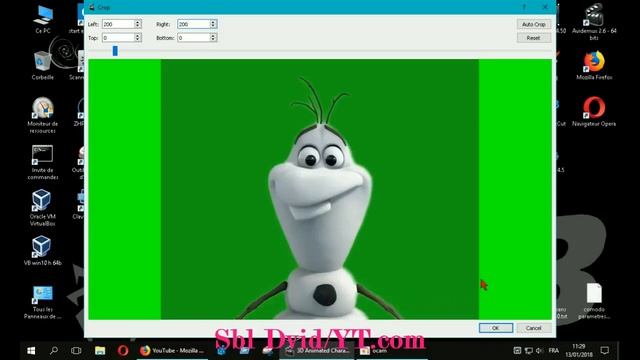Close the Crop dialog window
This screenshot has width=640, height=360.
[x=545, y=7]
